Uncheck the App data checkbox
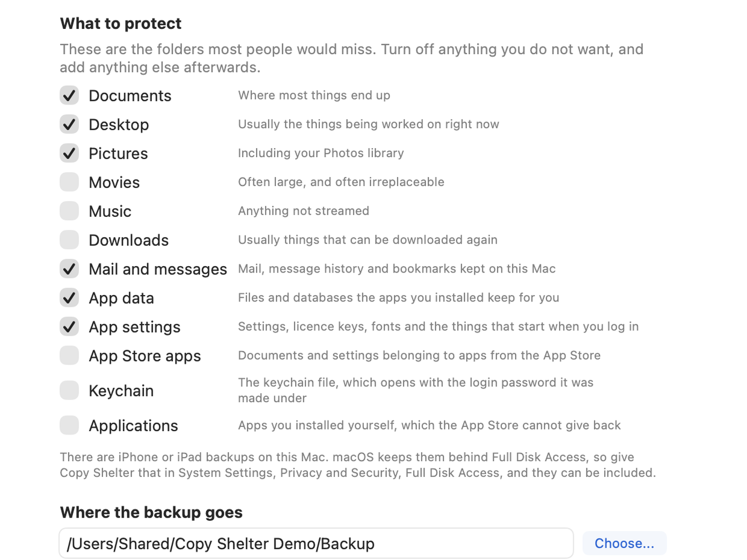The image size is (747, 560). tap(69, 298)
